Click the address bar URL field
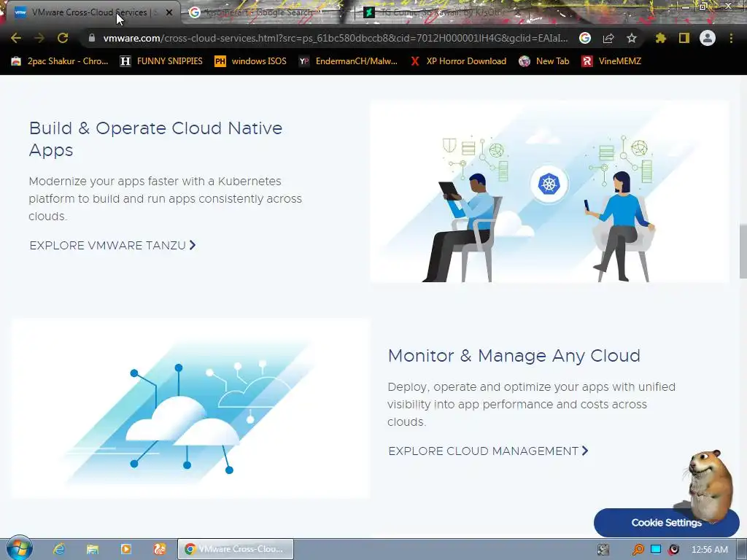The height and width of the screenshot is (560, 747). [336, 38]
